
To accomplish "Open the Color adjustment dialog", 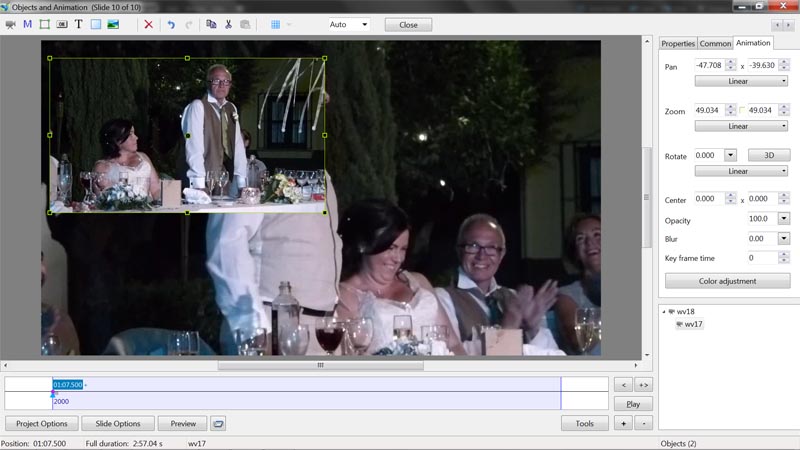I will [x=727, y=281].
